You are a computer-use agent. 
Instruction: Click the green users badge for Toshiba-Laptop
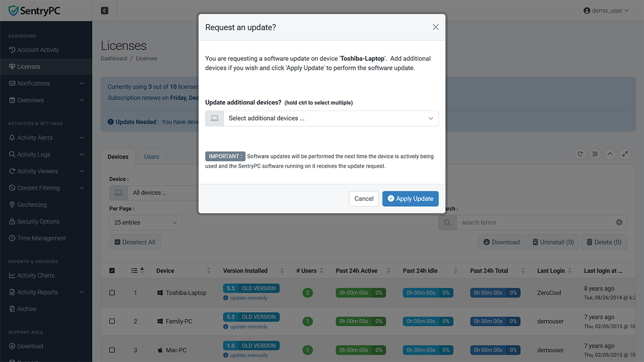[307, 293]
